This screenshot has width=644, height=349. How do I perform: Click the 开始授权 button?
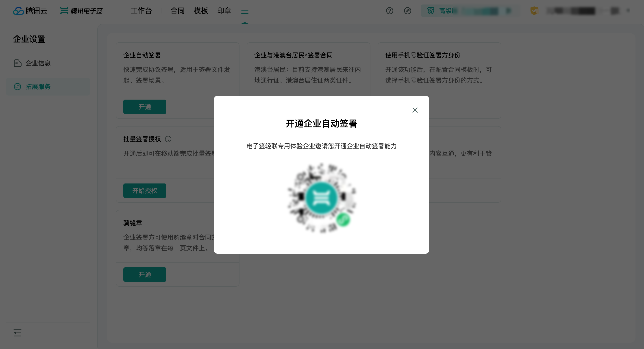[x=145, y=191]
